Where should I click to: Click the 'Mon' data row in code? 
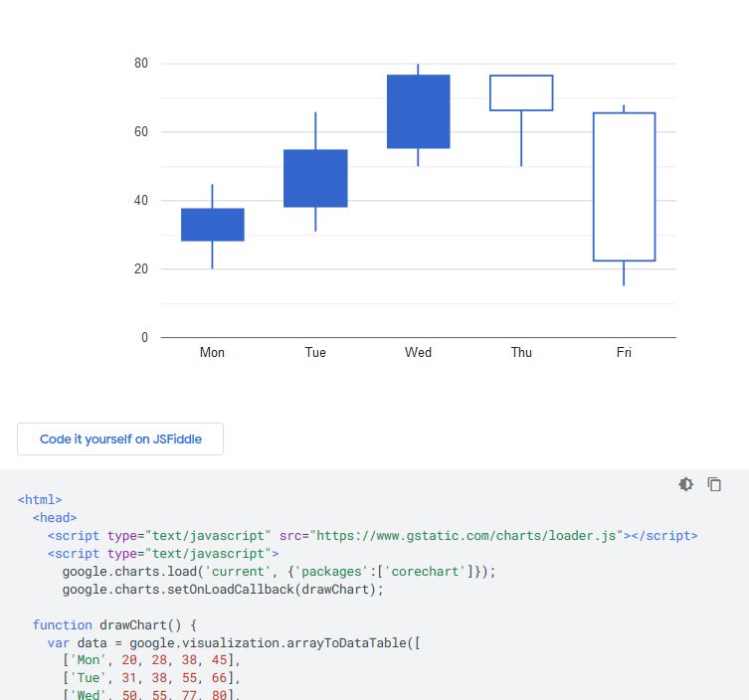[151, 660]
